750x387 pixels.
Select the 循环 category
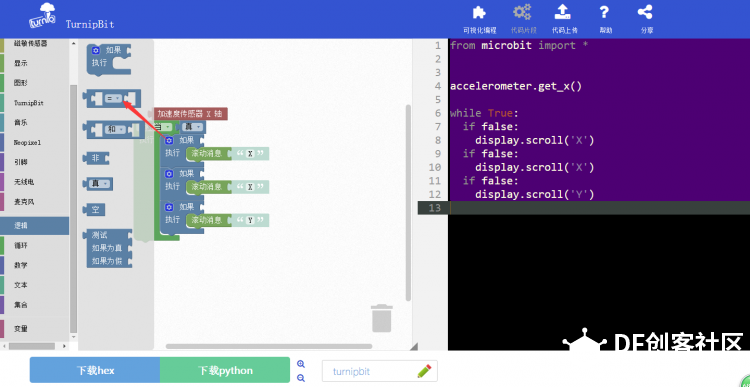point(34,245)
